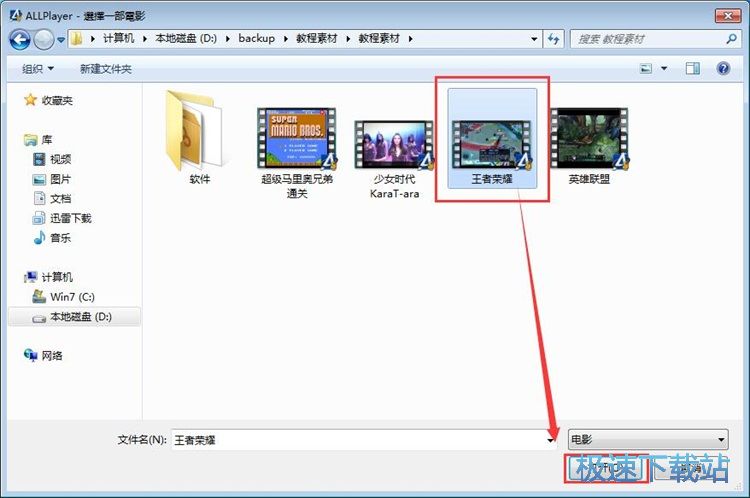Click in the 文件名 input field
Viewport: 750px width, 498px height.
[360, 440]
